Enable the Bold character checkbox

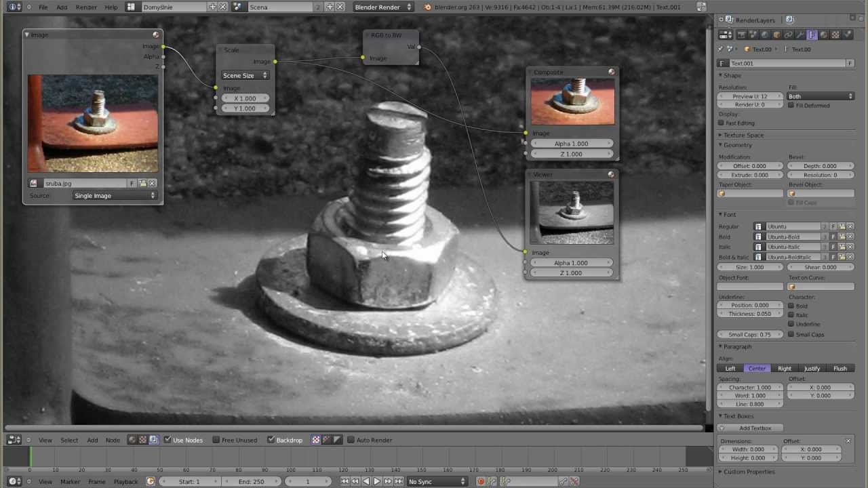point(791,306)
